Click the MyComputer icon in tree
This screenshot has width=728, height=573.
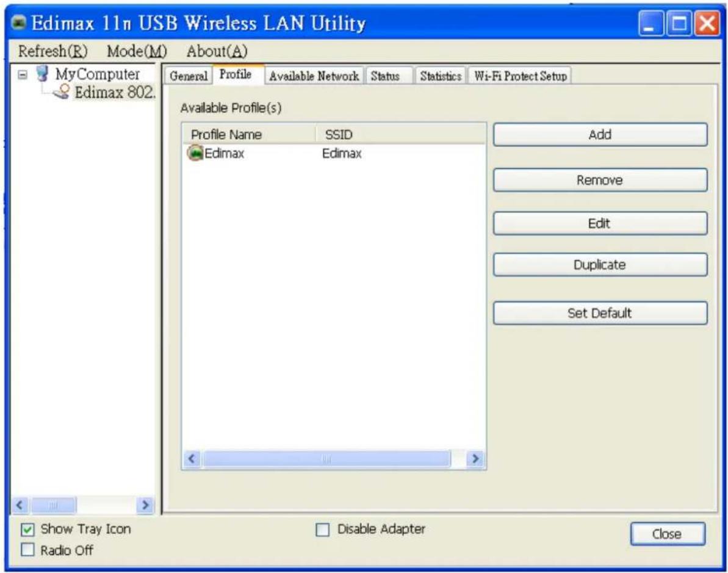pyautogui.click(x=43, y=73)
